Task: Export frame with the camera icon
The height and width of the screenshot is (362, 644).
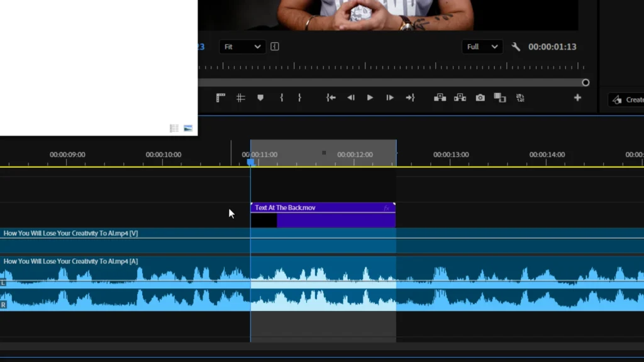Action: (x=480, y=97)
